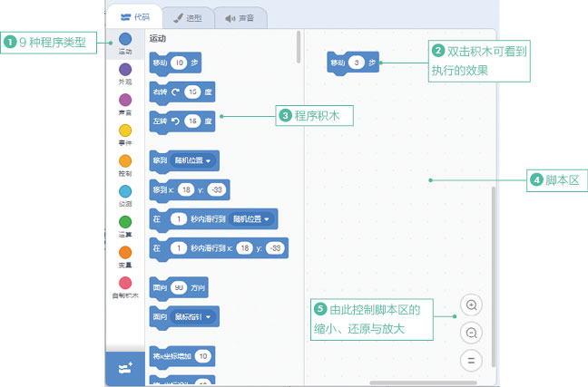The image size is (588, 387).
Task: Click the value 3 in script area block
Action: [357, 63]
